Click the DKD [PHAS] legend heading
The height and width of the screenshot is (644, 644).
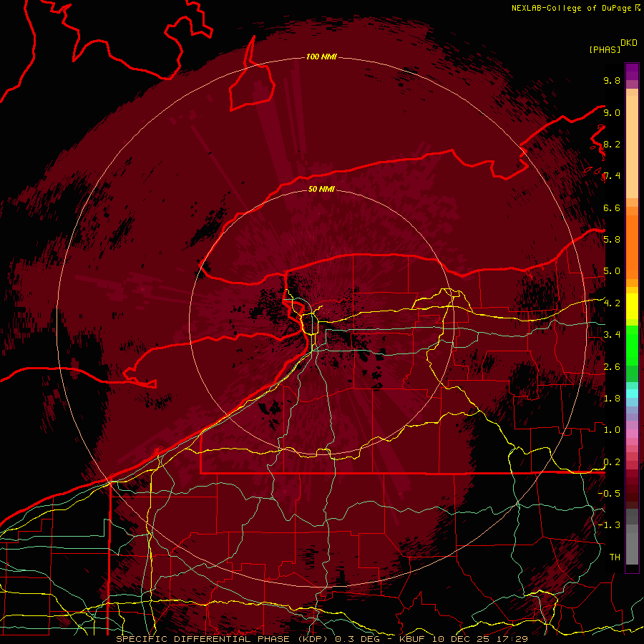coord(613,46)
